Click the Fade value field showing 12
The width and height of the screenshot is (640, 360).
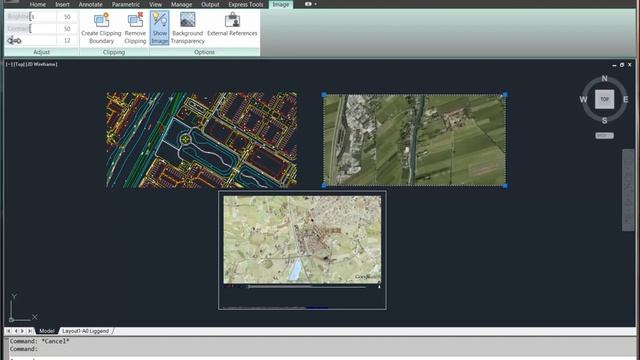67,40
